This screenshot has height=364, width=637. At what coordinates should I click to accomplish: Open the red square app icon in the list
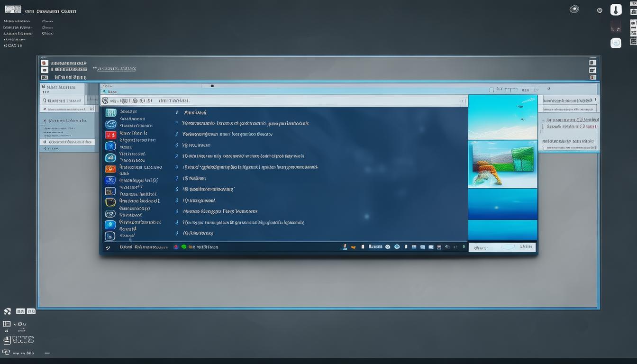[x=110, y=135]
